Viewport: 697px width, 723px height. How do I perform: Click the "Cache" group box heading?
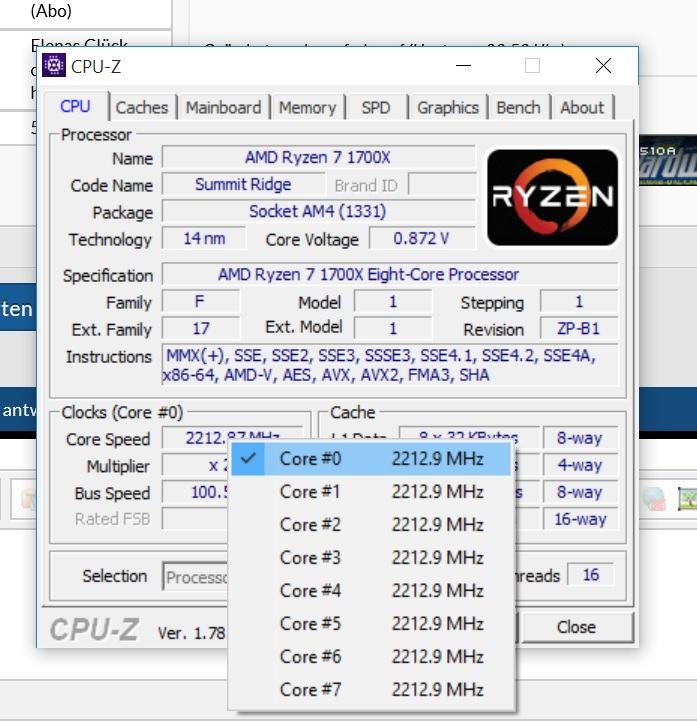coord(353,412)
